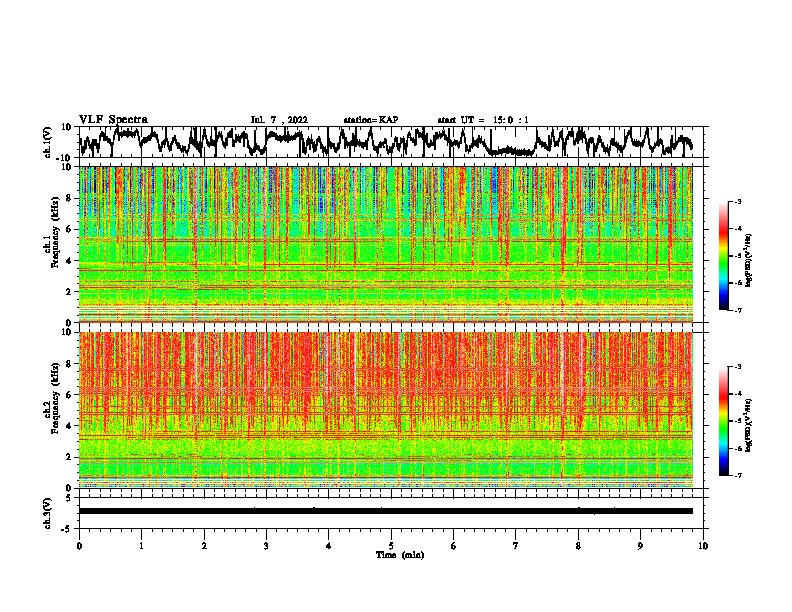Click inside the ch.1 spectrogram panel
Image resolution: width=792 pixels, height=612 pixels.
click(385, 244)
